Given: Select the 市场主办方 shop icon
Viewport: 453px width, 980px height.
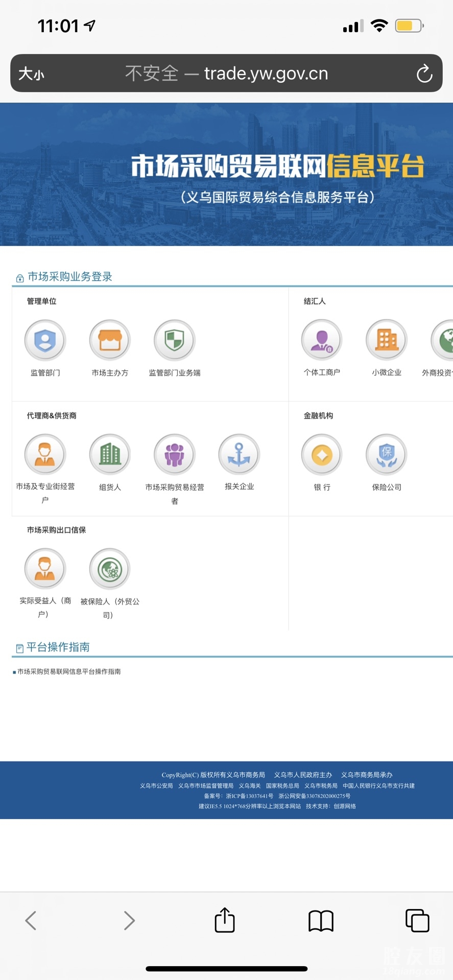Looking at the screenshot, I should click(x=110, y=340).
